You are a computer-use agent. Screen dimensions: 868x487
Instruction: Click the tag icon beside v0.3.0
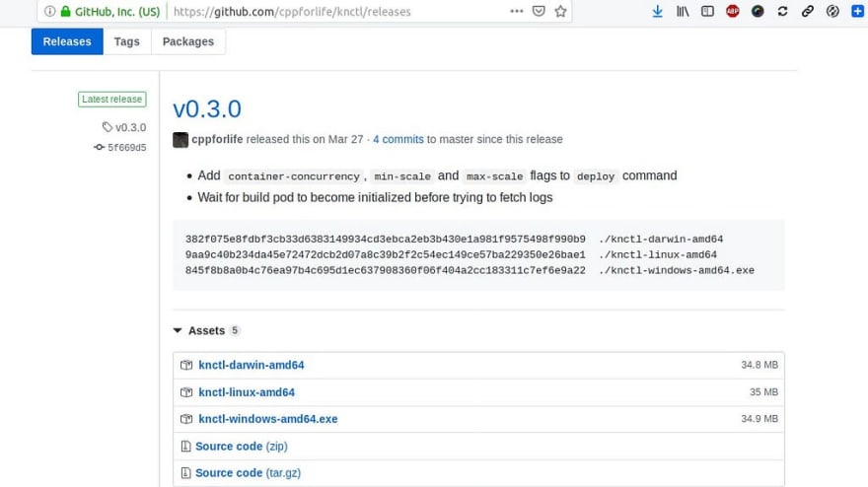pos(107,127)
